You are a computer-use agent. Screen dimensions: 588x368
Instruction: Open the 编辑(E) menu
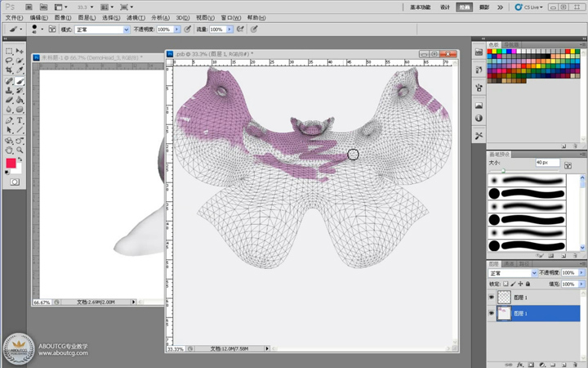click(39, 18)
